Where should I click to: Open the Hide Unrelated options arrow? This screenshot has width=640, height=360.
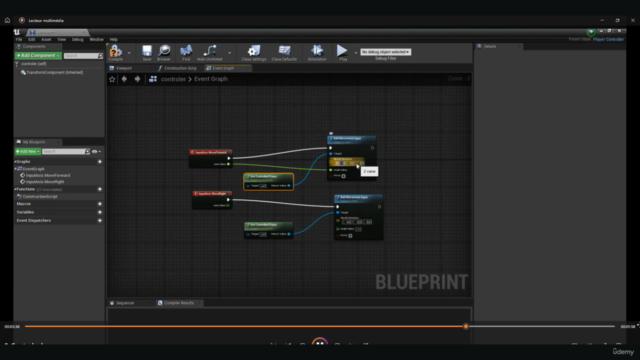pos(229,53)
